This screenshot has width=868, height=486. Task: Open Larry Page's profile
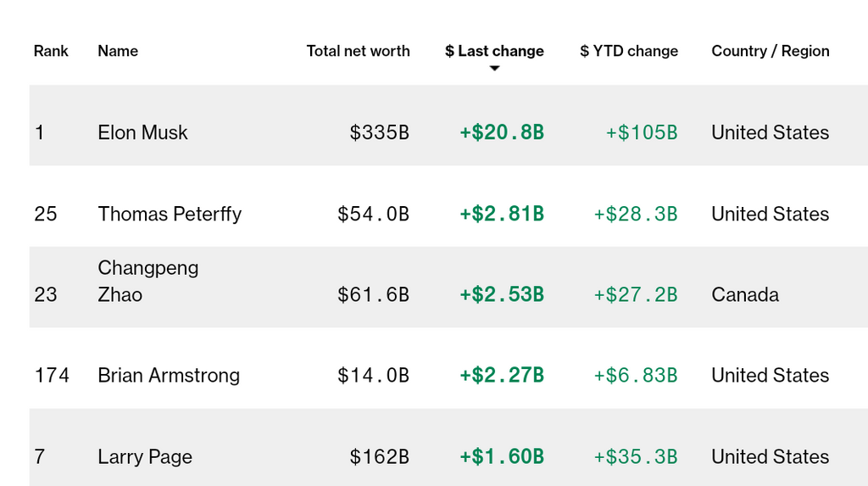(145, 456)
